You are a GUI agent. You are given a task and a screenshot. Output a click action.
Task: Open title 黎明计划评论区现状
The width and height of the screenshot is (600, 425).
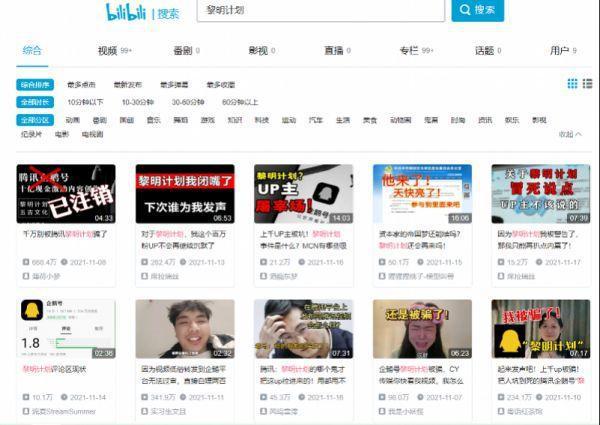coord(54,369)
